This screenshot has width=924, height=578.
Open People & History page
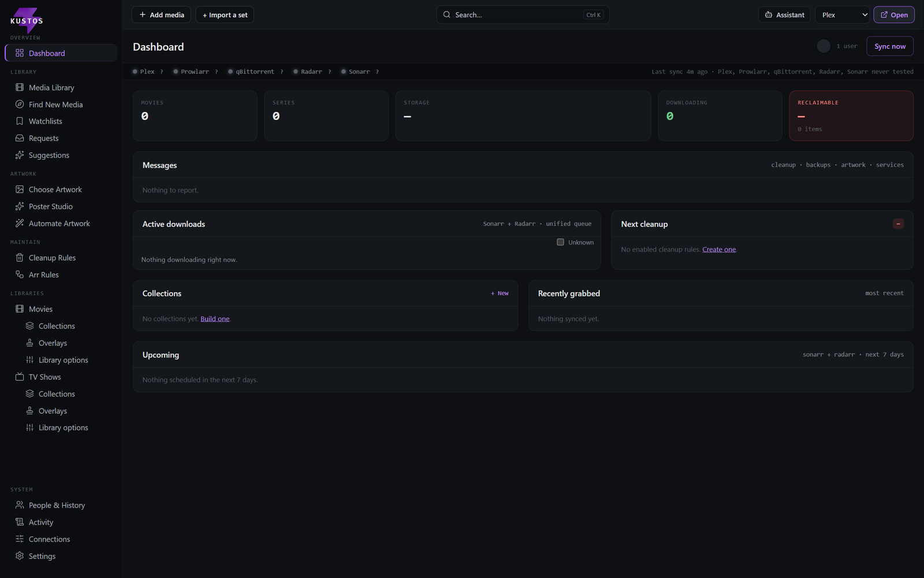pyautogui.click(x=61, y=505)
